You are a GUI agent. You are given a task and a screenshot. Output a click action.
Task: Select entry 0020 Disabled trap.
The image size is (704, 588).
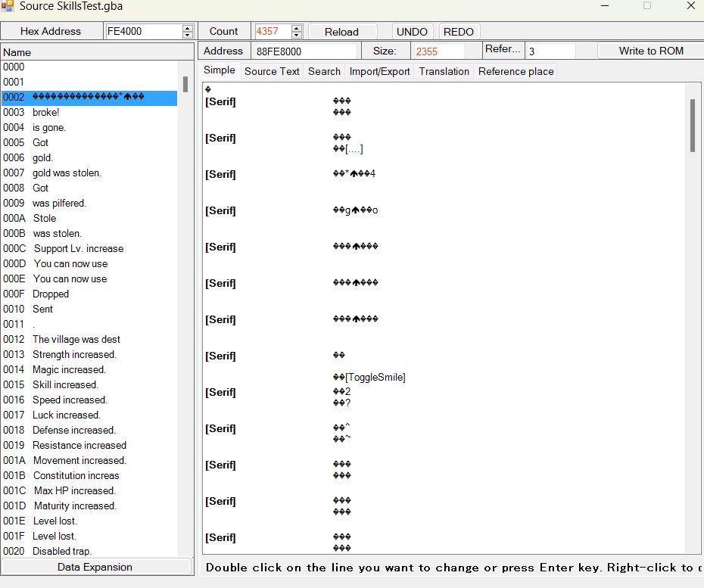click(x=89, y=551)
